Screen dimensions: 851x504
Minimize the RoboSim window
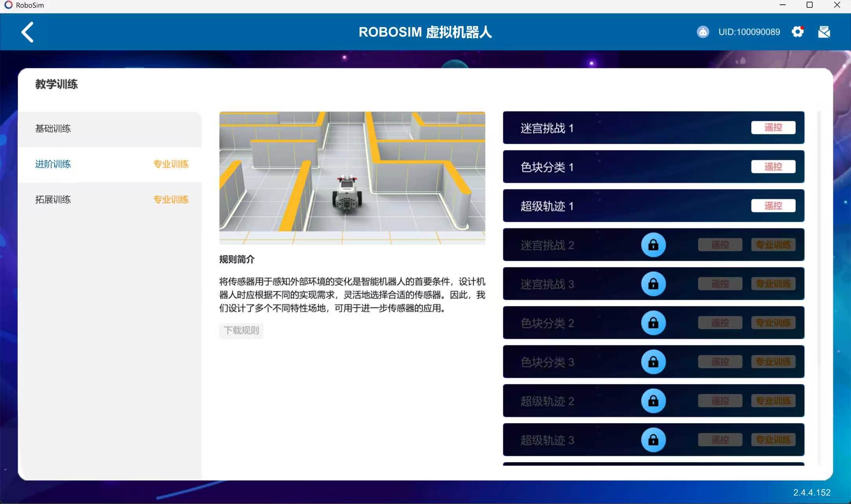(x=783, y=5)
